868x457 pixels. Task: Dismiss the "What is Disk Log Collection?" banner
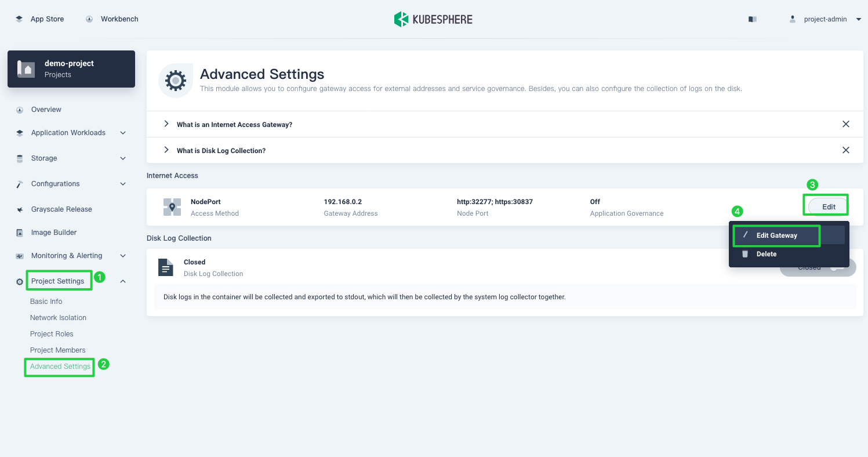tap(846, 150)
